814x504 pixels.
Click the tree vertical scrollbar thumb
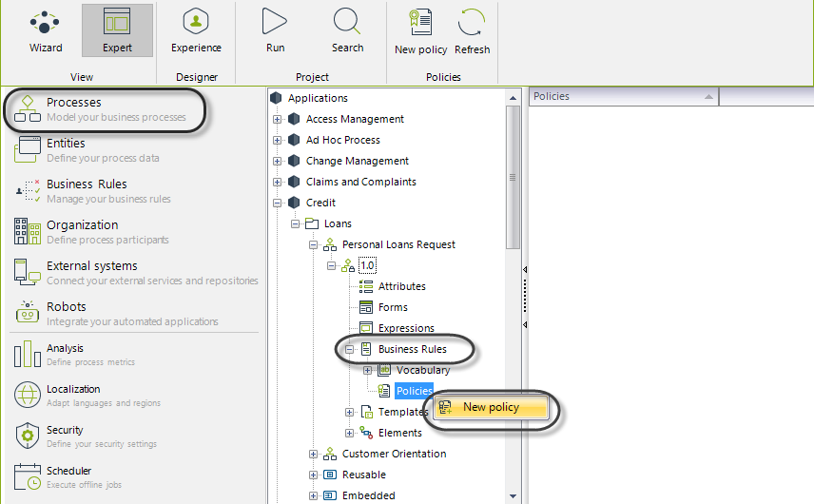[513, 178]
